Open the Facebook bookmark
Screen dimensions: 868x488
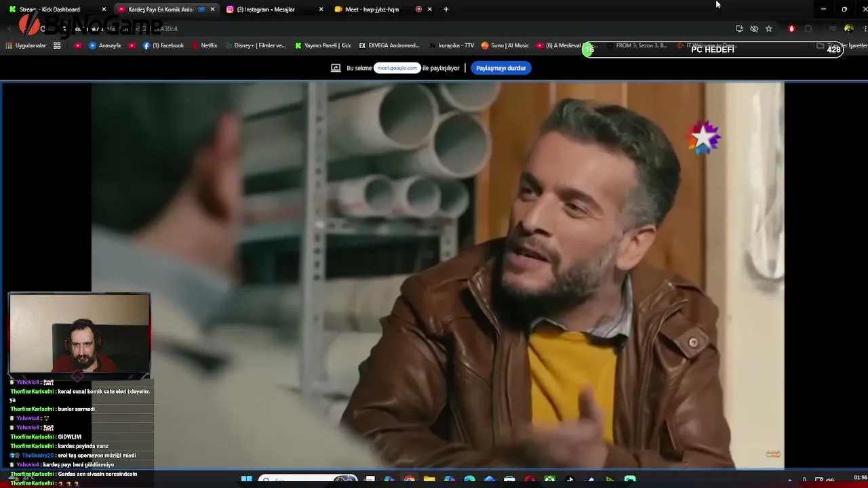(x=163, y=45)
